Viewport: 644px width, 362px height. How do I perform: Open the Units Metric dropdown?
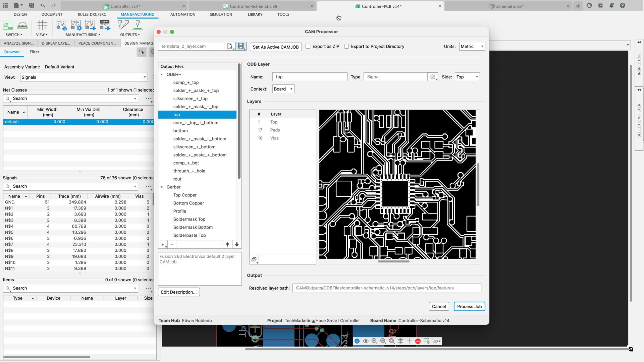[x=472, y=46]
